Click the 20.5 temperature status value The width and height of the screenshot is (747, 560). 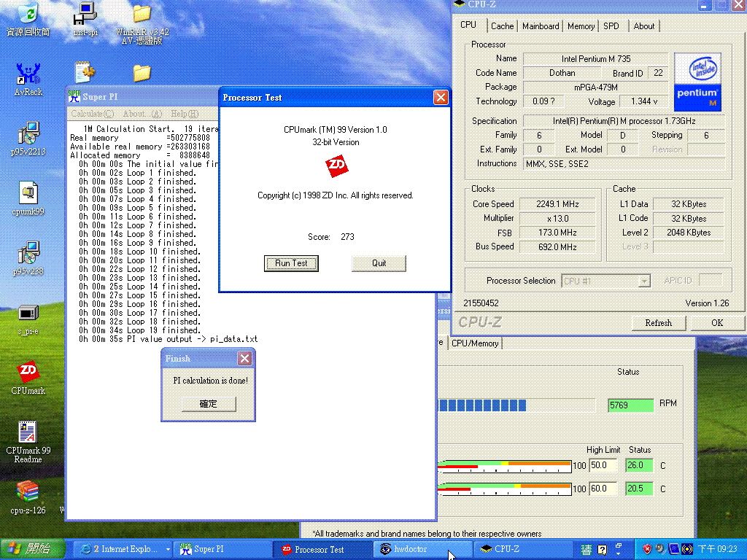639,489
